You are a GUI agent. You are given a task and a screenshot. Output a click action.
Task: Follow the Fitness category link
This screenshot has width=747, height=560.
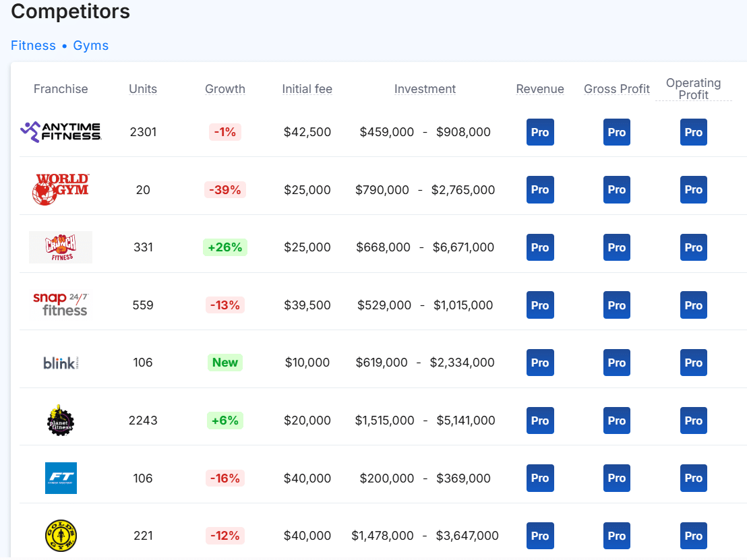[33, 46]
